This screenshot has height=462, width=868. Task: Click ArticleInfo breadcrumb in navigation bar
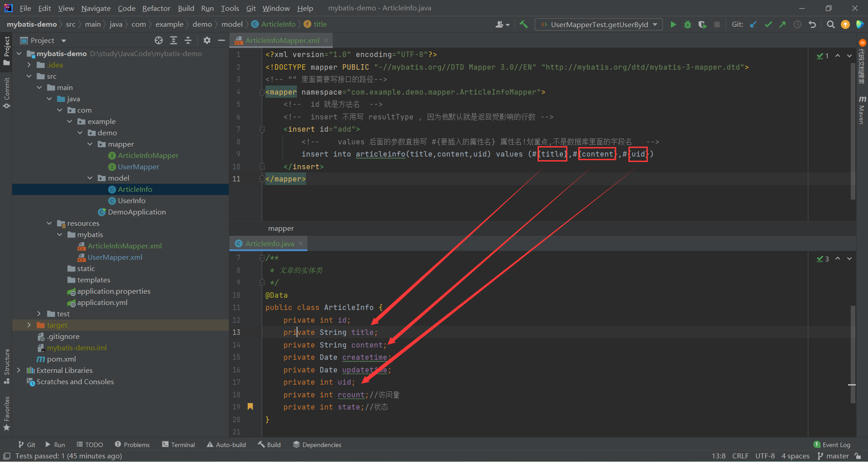point(274,24)
